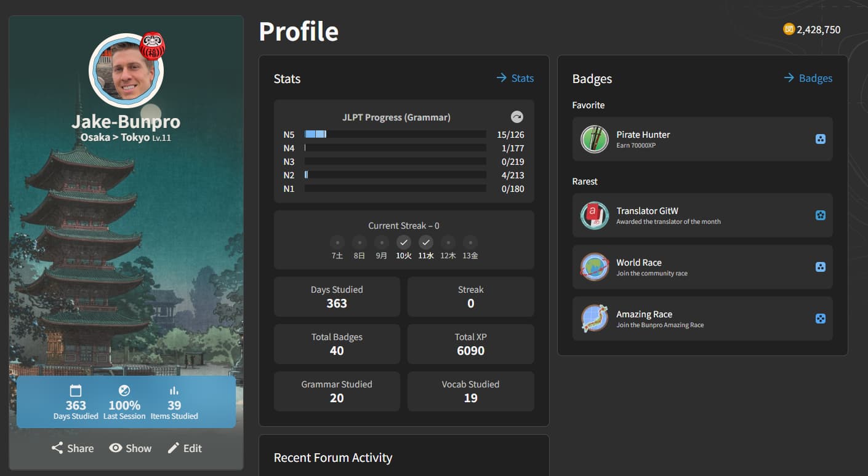
Task: Click the Jake-Bunpro username
Action: (126, 121)
